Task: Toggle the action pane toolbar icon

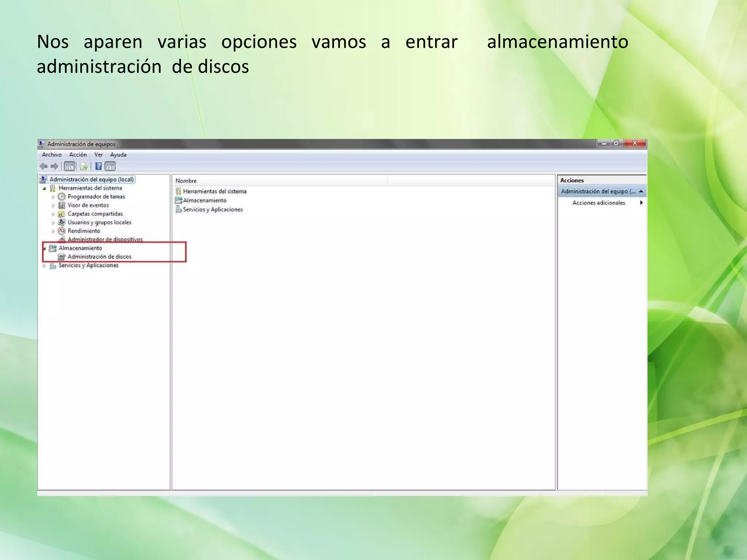Action: pos(110,167)
